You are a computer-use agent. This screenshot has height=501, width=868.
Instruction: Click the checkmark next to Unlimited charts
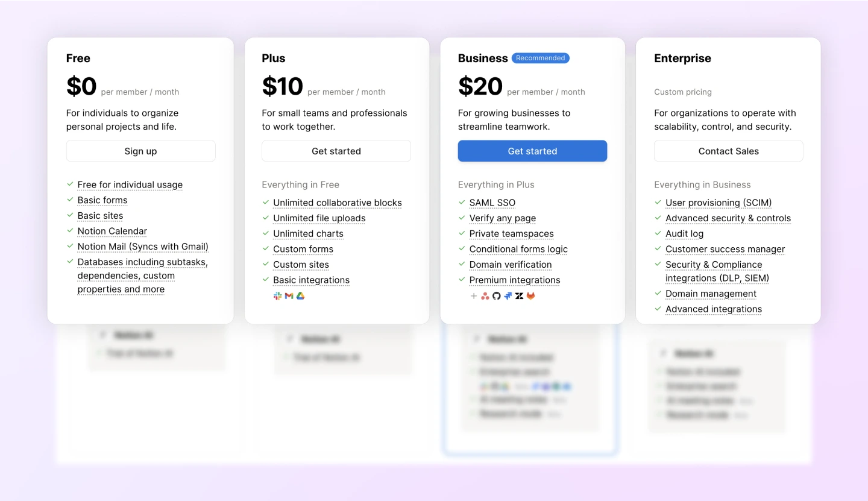pos(265,233)
